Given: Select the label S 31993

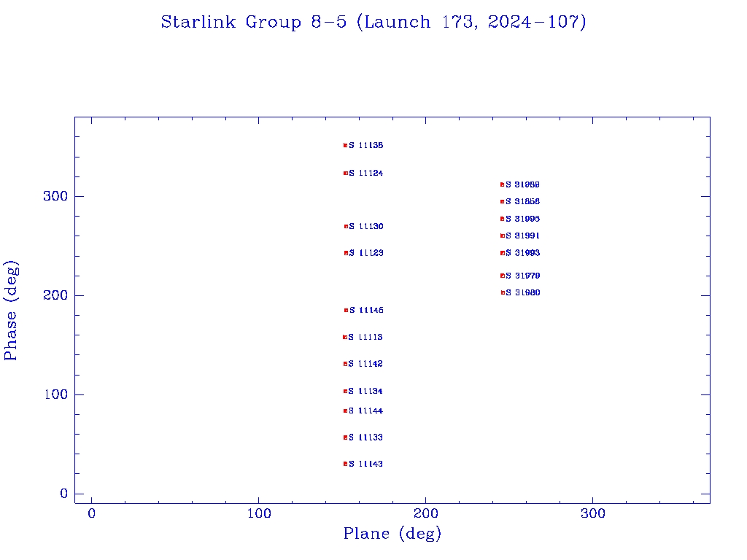Looking at the screenshot, I should [x=522, y=253].
